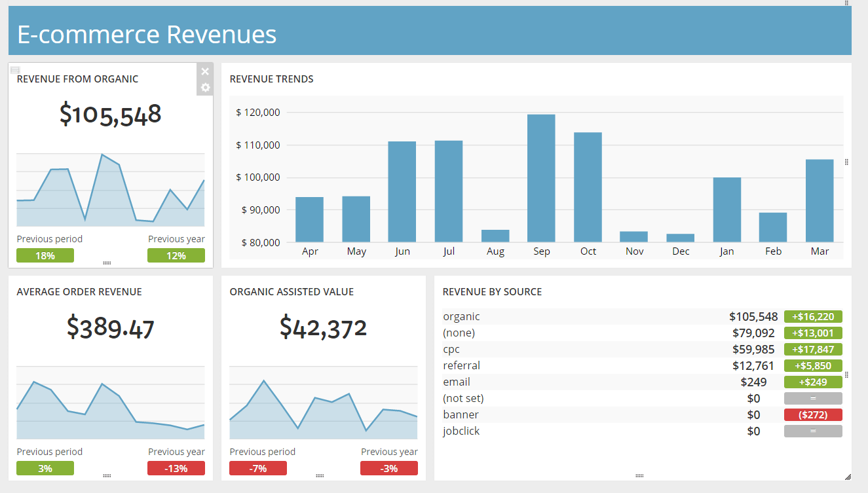Viewport: 868px width, 493px height.
Task: Click the red ($272) banner change badge
Action: click(813, 414)
